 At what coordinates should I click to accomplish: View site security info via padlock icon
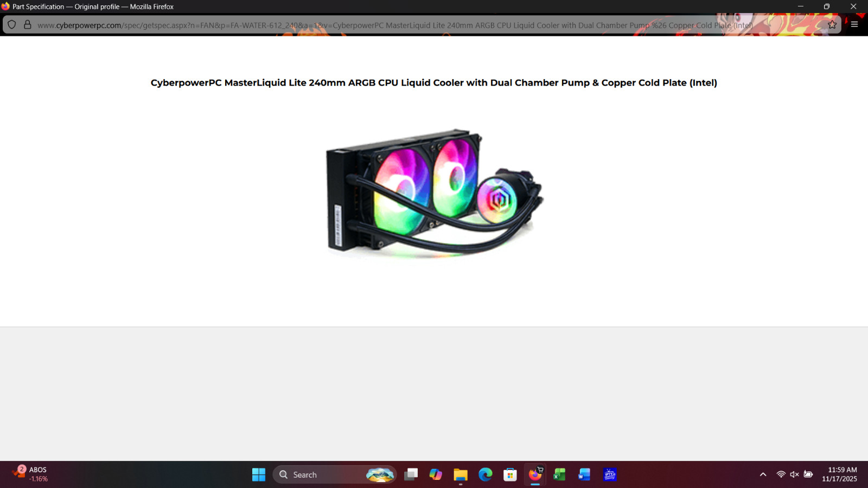[27, 24]
